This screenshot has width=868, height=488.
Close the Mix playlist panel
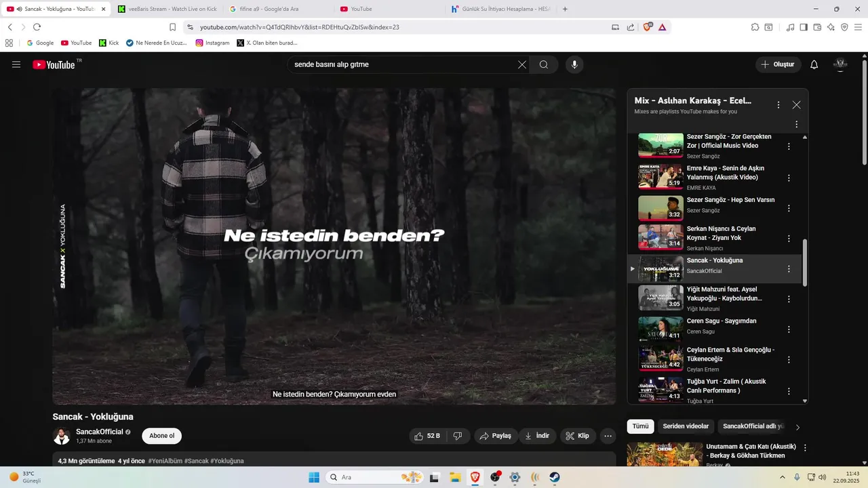[x=796, y=104]
